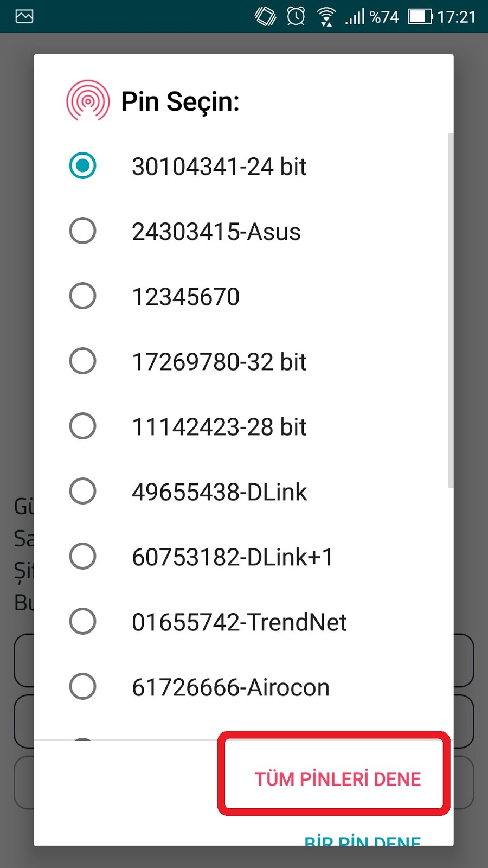Pick the 60753182-DLink+1 pin
The width and height of the screenshot is (488, 868).
(x=83, y=557)
